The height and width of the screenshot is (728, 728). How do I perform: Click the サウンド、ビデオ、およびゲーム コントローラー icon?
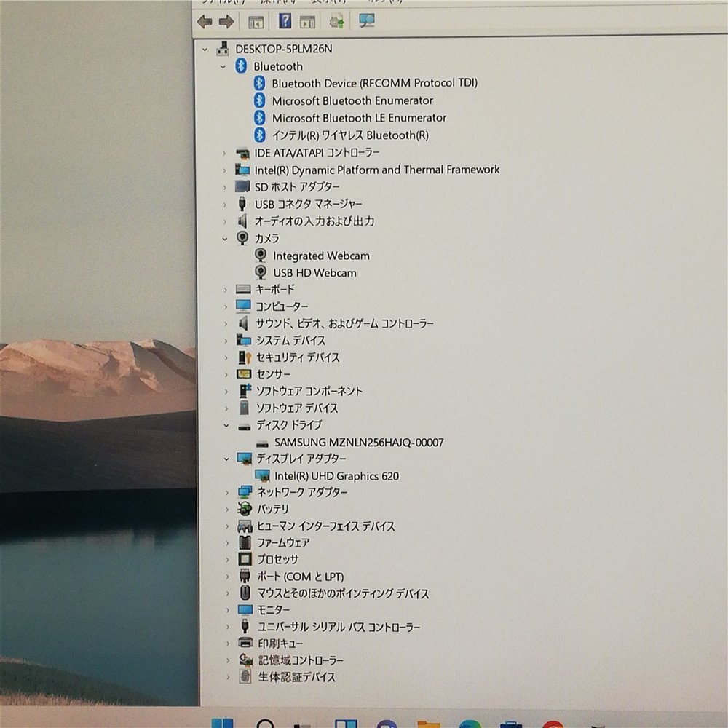(x=243, y=323)
